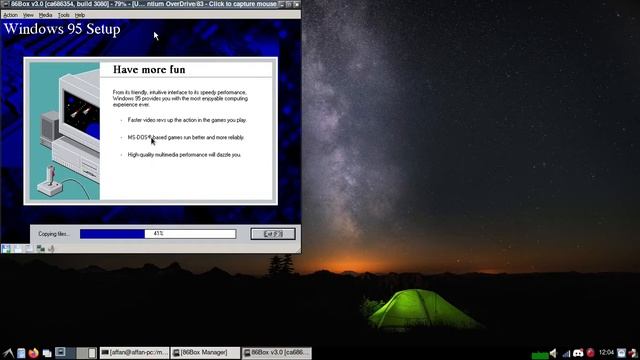640x360 pixels.
Task: Click 'High-quality multimedia performance' bullet text
Action: tap(184, 155)
